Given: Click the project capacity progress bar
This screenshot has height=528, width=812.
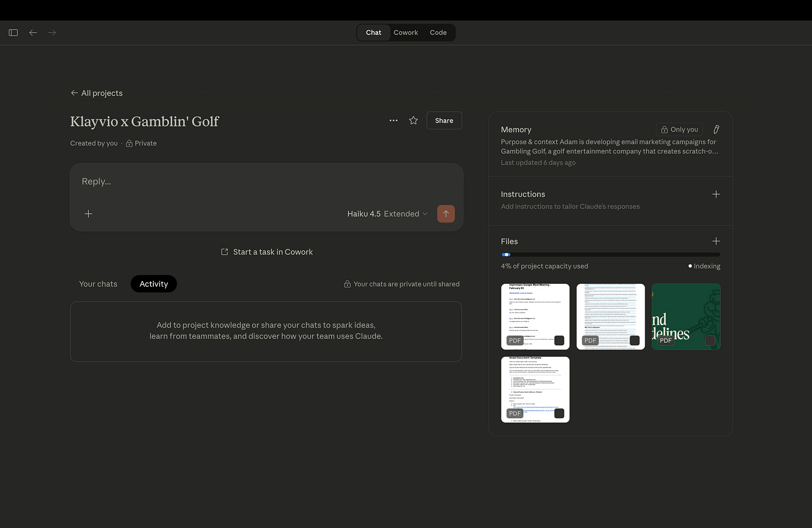Looking at the screenshot, I should 611,255.
